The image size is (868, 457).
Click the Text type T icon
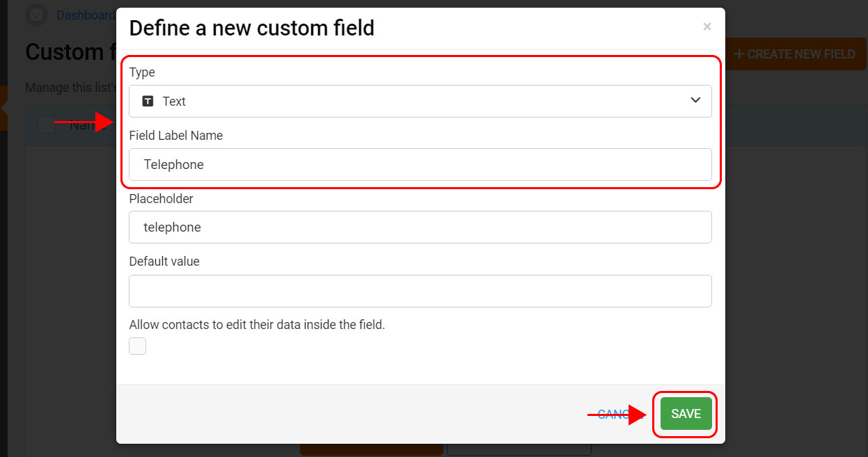[148, 102]
